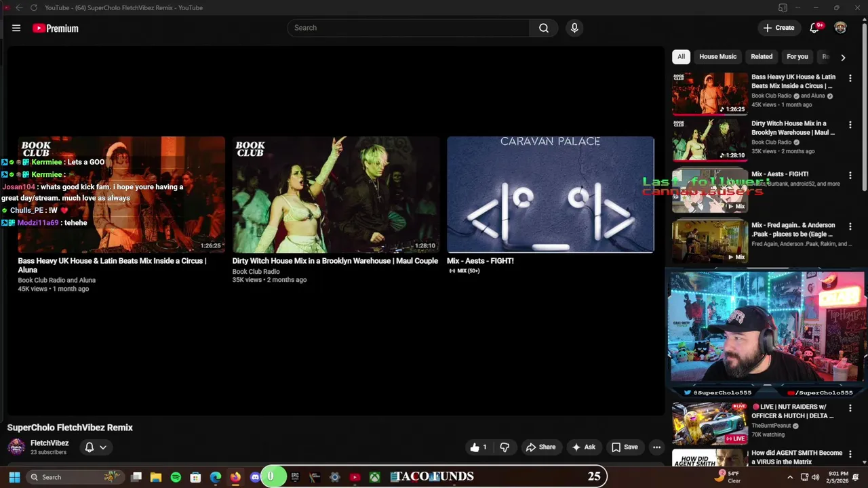Open the YouTube hamburger guide menu

click(x=16, y=28)
